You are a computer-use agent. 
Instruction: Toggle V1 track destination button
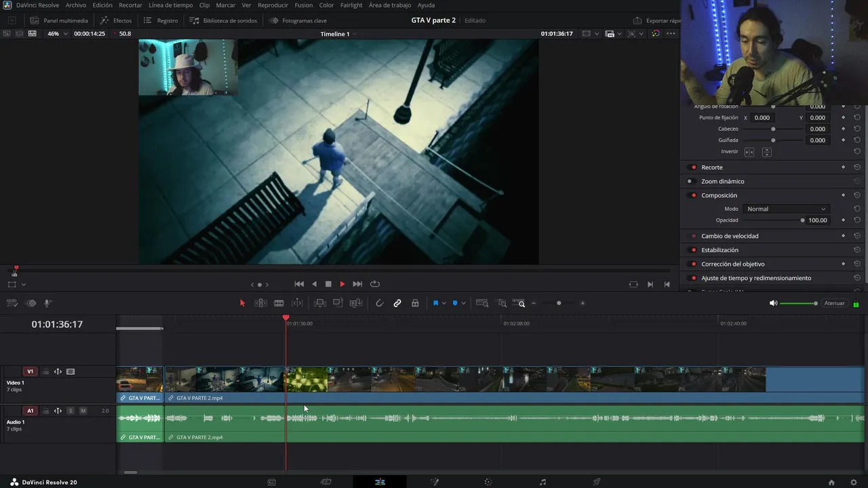coord(30,371)
